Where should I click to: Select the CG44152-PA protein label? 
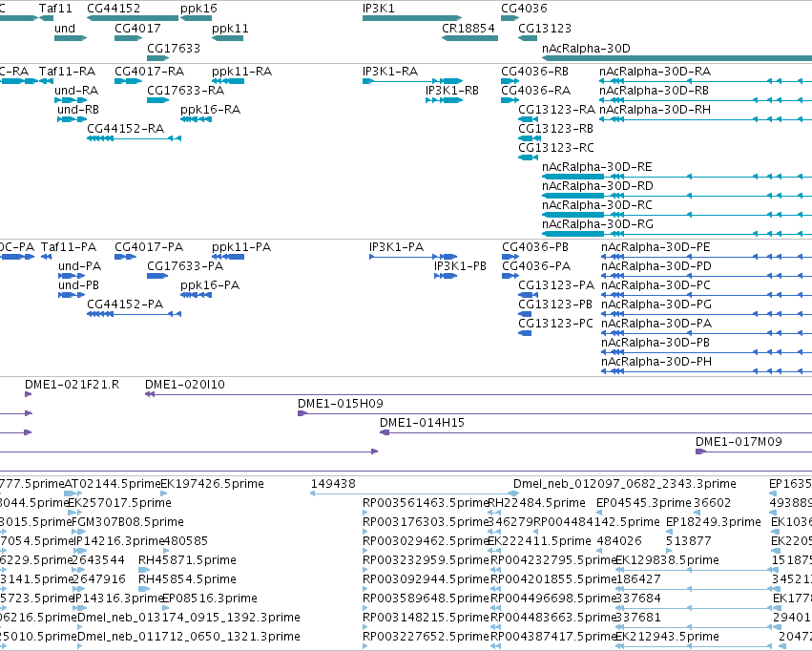125,304
